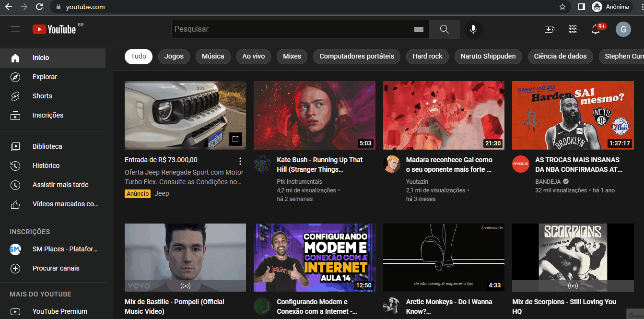Open Bastille Pompeii mix thumbnail

point(185,258)
